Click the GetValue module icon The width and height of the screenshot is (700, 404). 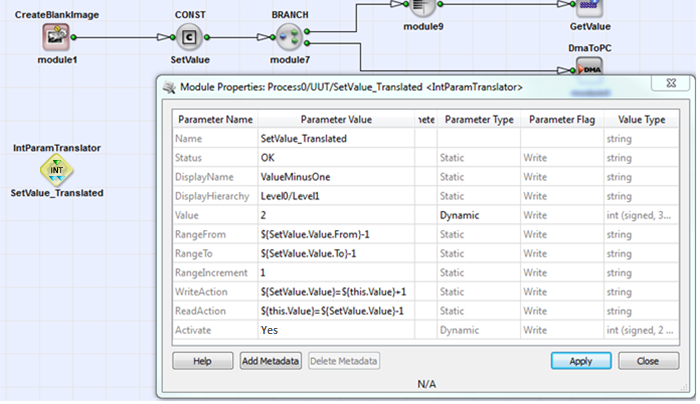pyautogui.click(x=590, y=5)
